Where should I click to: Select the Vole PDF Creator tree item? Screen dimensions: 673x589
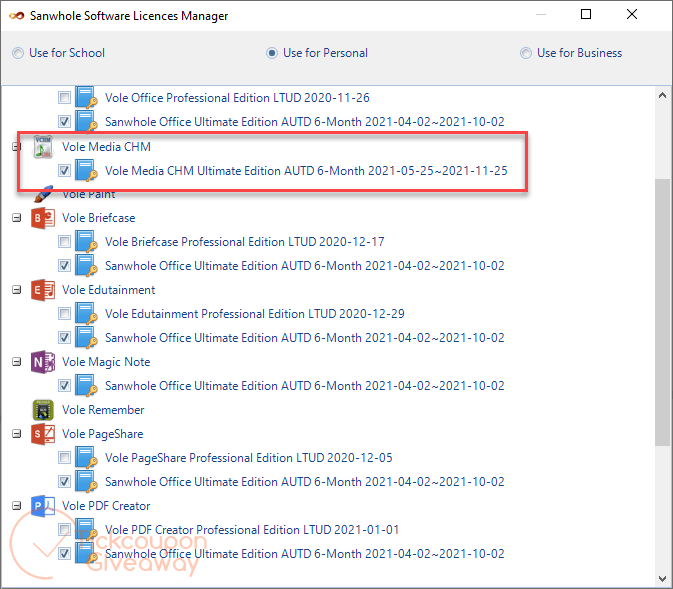[106, 506]
